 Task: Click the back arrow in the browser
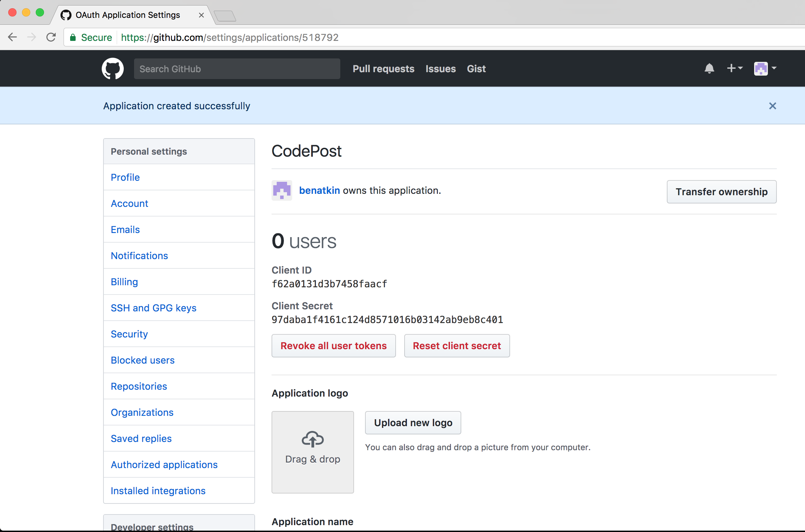pos(12,37)
